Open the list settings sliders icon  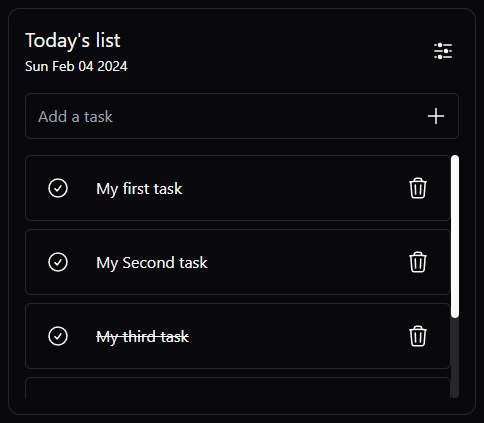pyautogui.click(x=443, y=51)
